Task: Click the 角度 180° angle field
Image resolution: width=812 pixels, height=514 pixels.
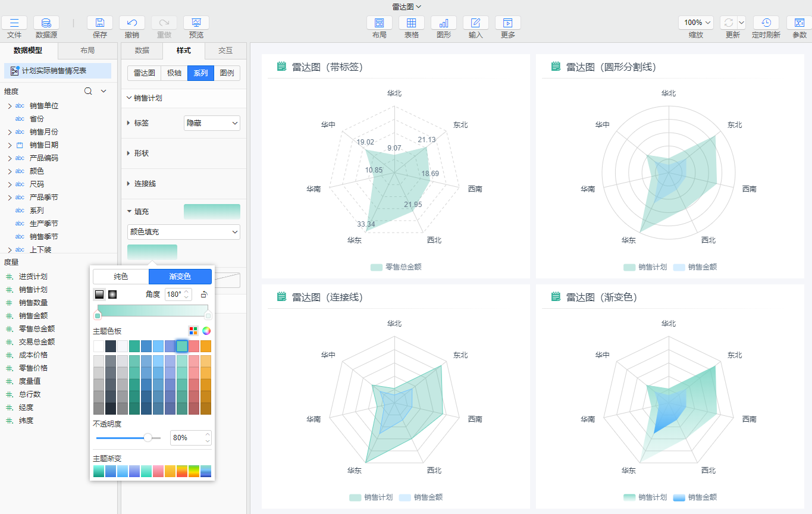Action: (x=178, y=294)
